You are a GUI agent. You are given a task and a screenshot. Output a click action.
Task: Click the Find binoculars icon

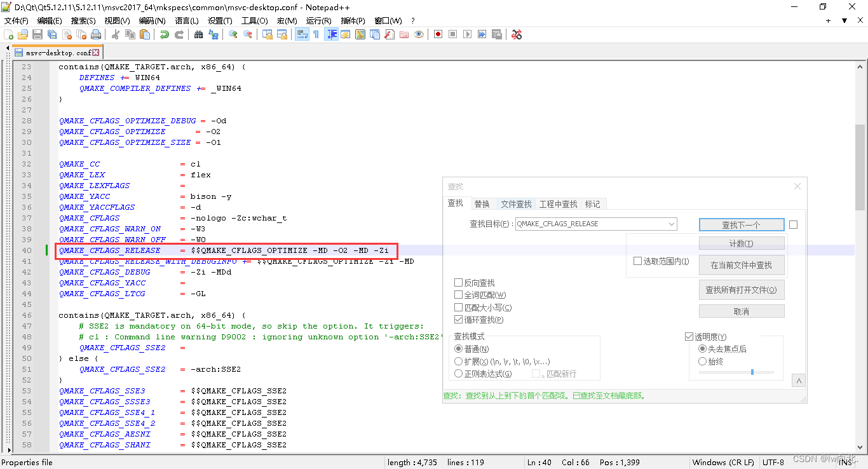(x=198, y=34)
